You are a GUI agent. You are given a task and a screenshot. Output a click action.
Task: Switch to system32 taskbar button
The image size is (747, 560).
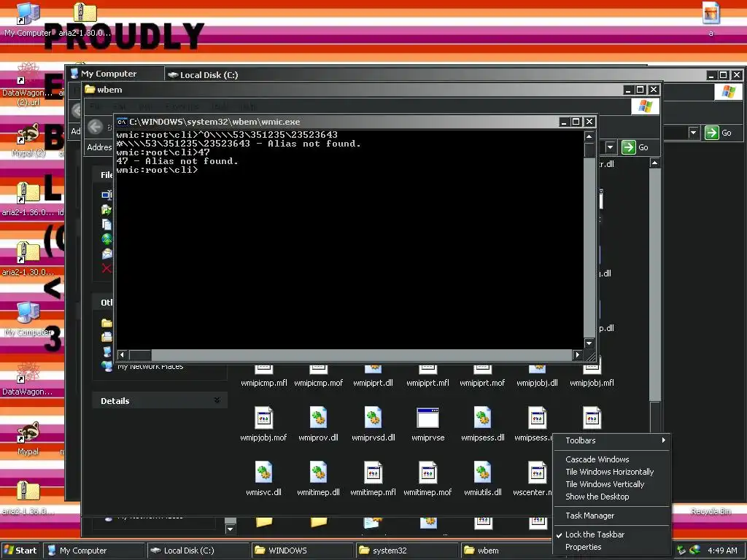407,551
